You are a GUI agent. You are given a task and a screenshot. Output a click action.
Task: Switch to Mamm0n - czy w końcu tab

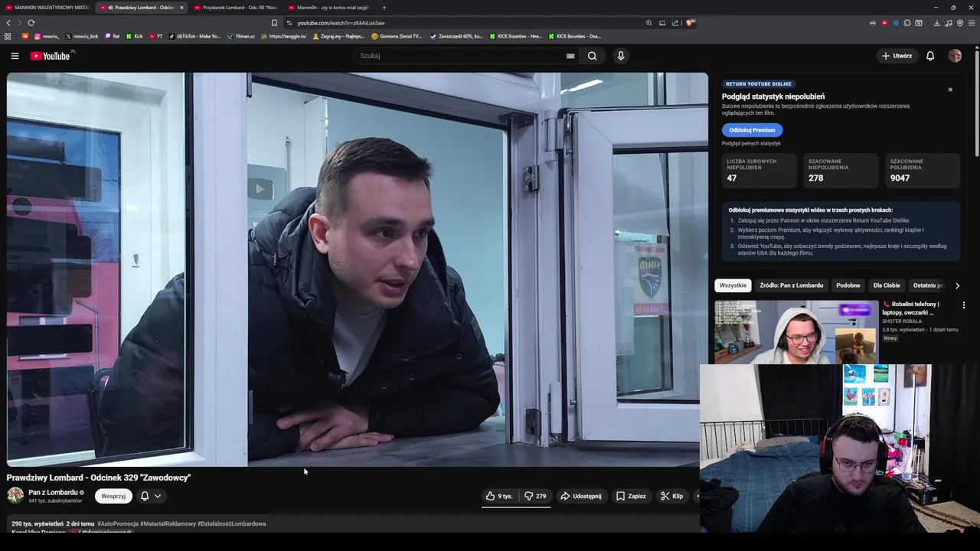(329, 8)
